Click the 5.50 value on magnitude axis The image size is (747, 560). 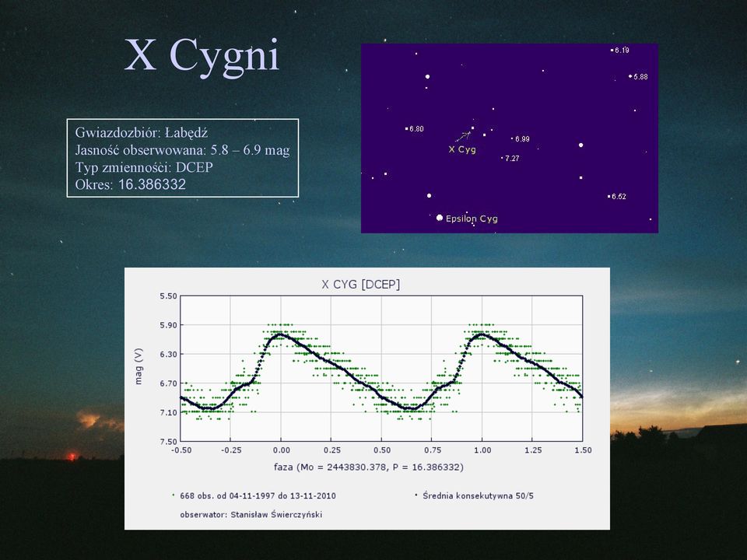pos(168,296)
